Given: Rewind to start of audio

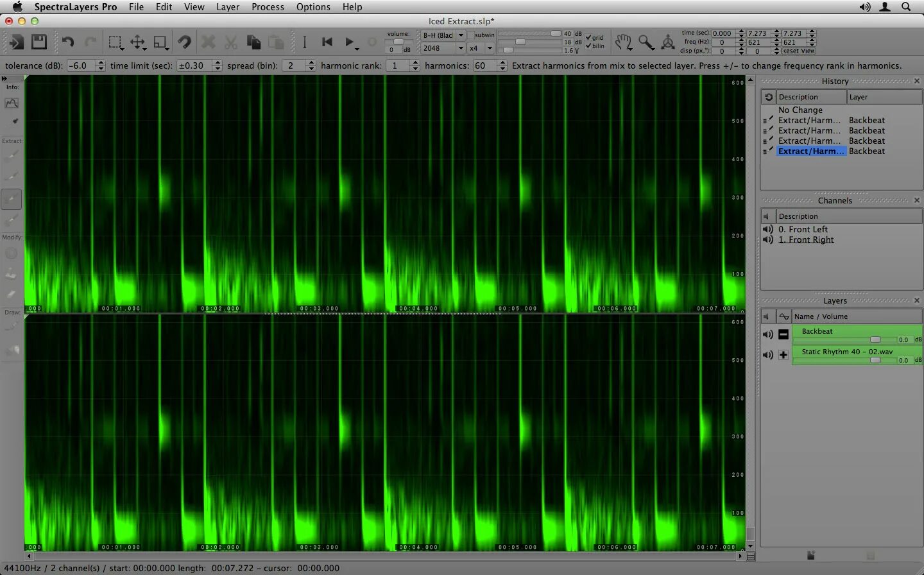Looking at the screenshot, I should [x=327, y=42].
